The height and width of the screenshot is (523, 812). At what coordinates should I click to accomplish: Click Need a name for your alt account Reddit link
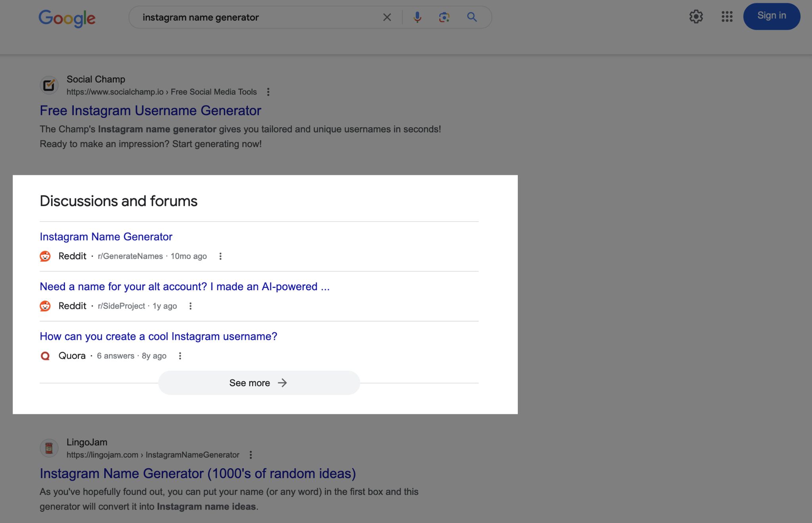(185, 286)
